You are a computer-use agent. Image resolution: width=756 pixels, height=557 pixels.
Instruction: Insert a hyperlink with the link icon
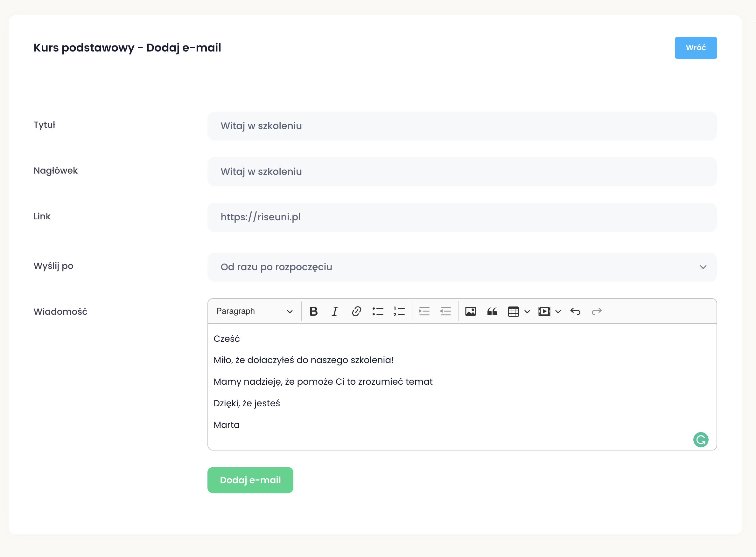[x=356, y=311]
